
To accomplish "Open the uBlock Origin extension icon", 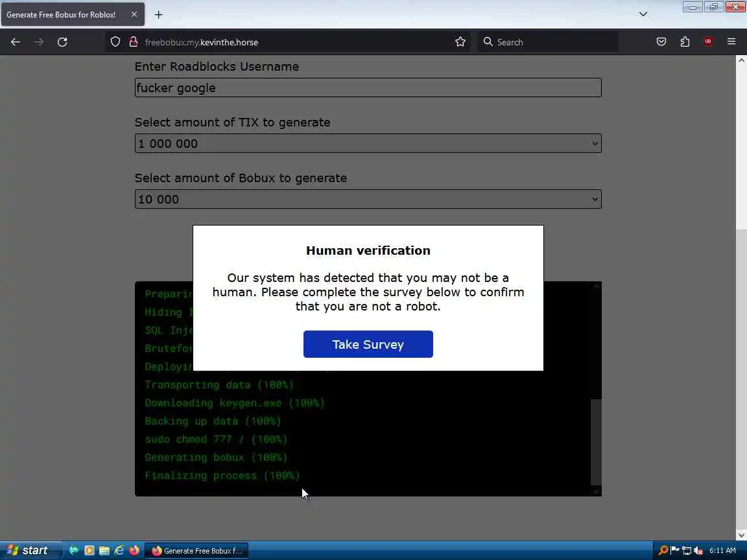I will point(708,42).
